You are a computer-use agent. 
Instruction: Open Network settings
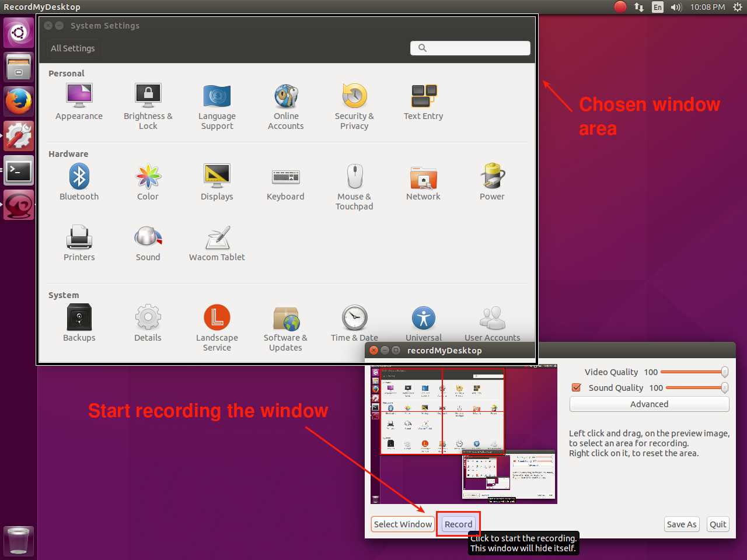pos(423,183)
